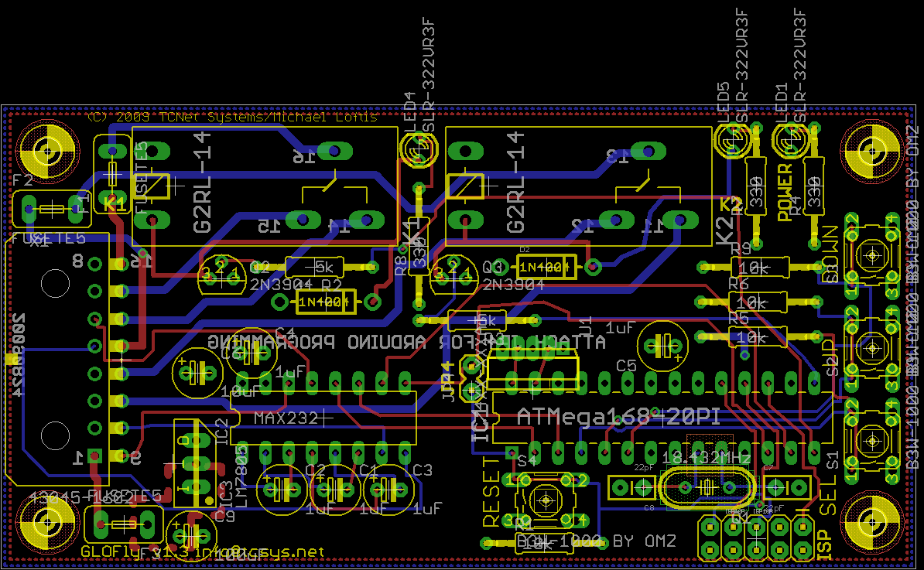Click the R2 5k resistor
Screen dimensions: 924x570
[314, 267]
